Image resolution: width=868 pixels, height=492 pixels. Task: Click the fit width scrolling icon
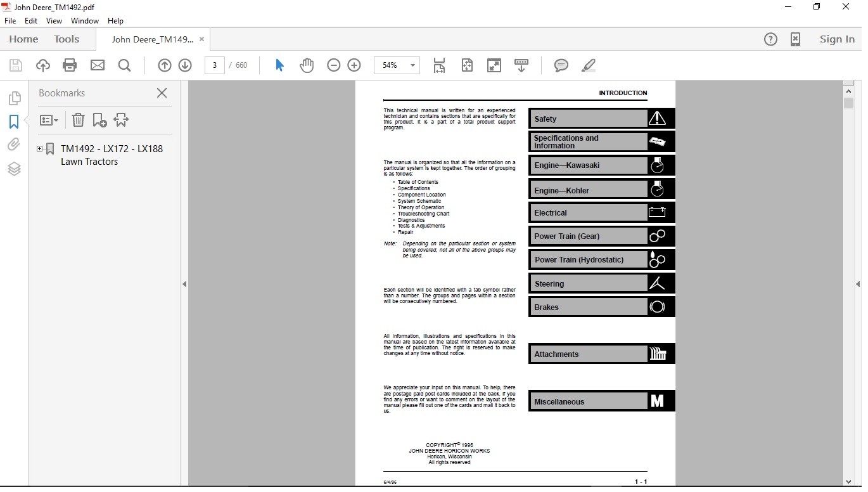(439, 65)
